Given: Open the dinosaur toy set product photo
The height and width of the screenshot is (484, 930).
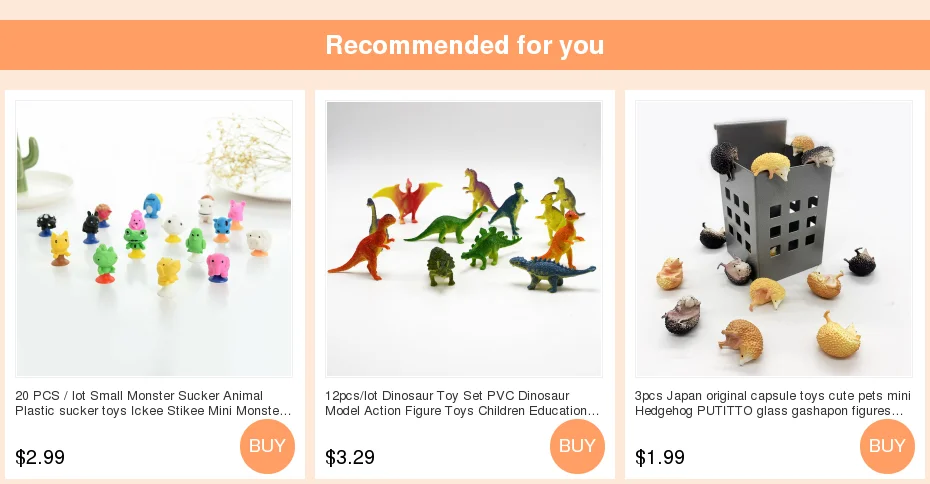Looking at the screenshot, I should click(464, 238).
